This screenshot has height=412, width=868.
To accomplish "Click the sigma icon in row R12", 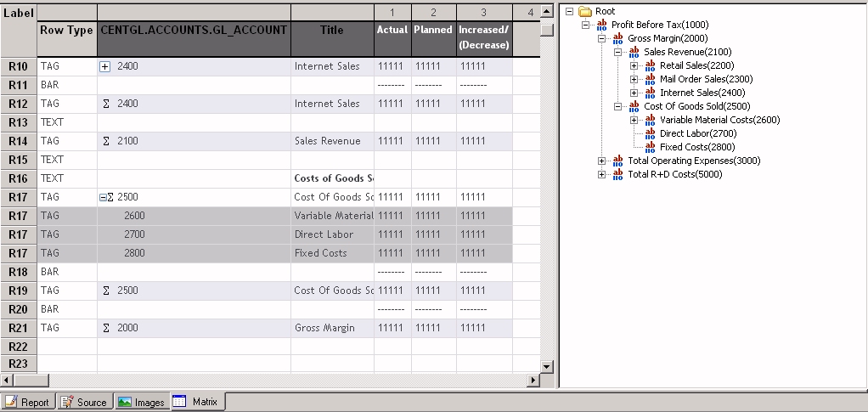I will [x=106, y=104].
